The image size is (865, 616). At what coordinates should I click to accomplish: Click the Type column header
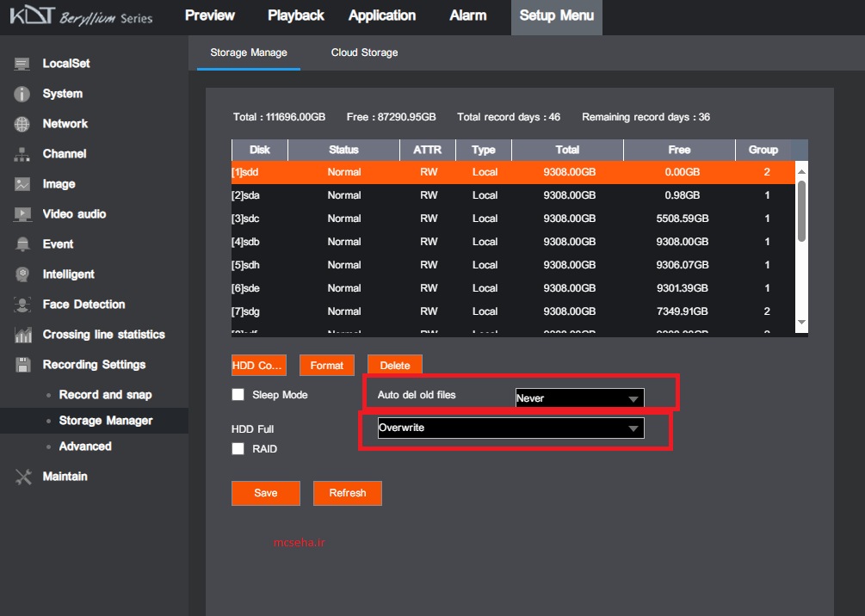point(484,150)
